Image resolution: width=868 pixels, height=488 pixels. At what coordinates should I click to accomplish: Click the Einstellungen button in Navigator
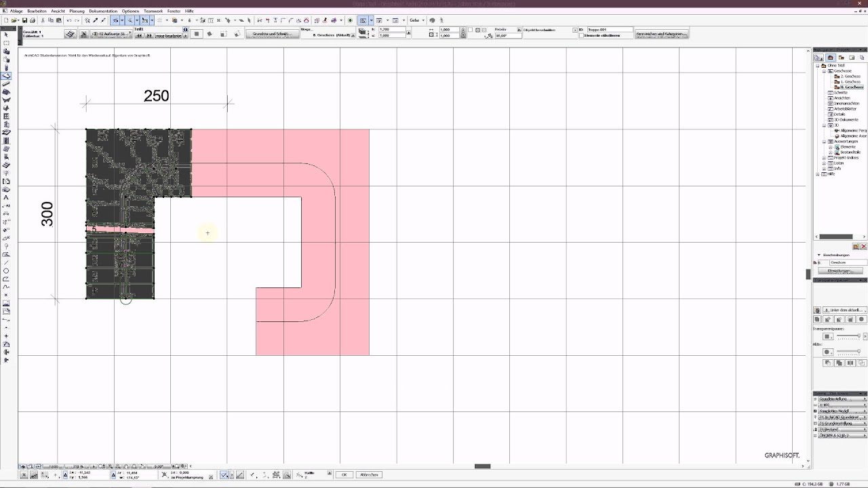point(840,270)
